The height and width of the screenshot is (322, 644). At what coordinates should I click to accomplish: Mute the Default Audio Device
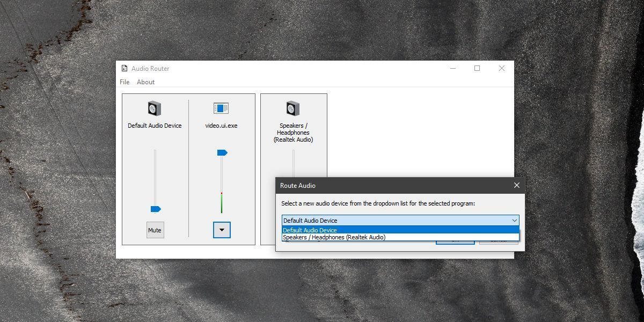pyautogui.click(x=155, y=230)
